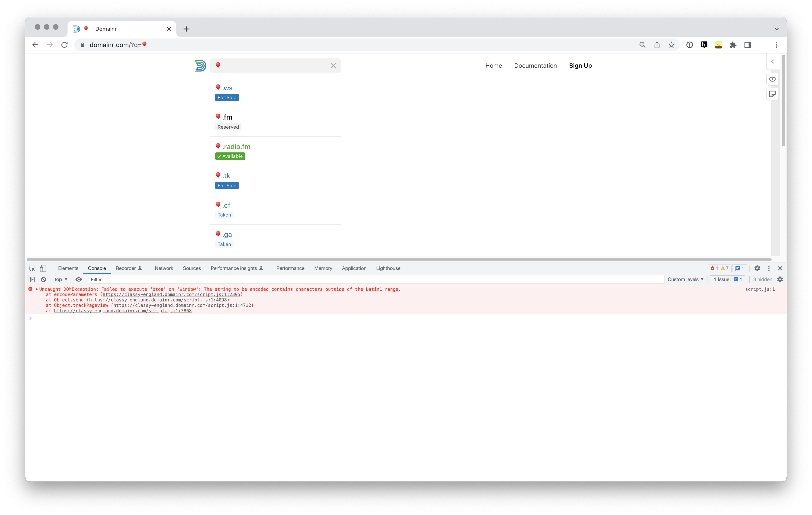Screen dimensions: 812x515
Task: Open the extensions puzzle icon
Action: click(x=733, y=45)
